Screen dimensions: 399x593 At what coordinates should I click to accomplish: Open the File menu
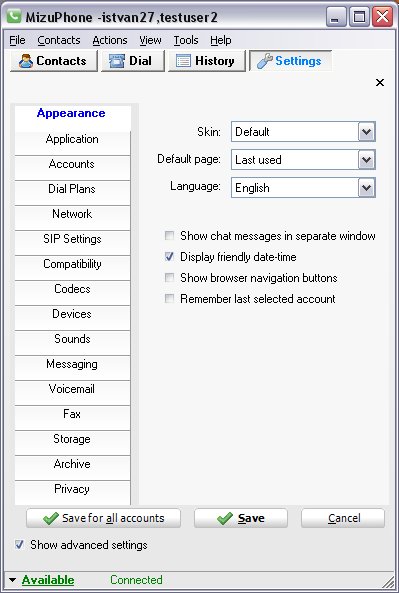tap(17, 40)
